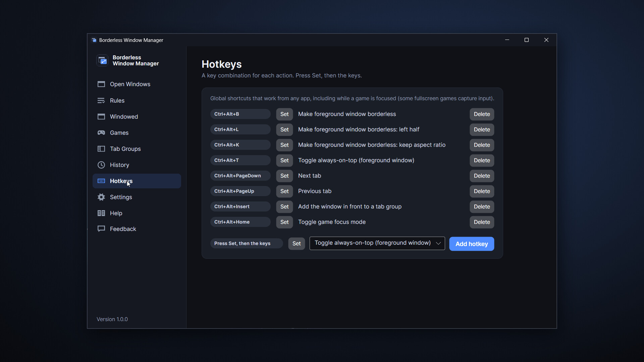
Task: Click the Rules list icon
Action: coord(101,101)
